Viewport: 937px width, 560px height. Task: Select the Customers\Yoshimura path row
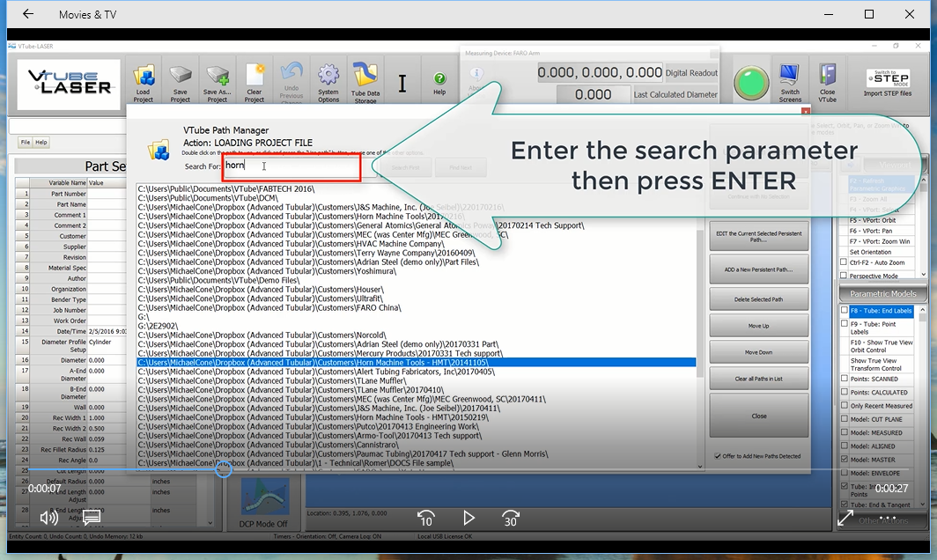(416, 270)
